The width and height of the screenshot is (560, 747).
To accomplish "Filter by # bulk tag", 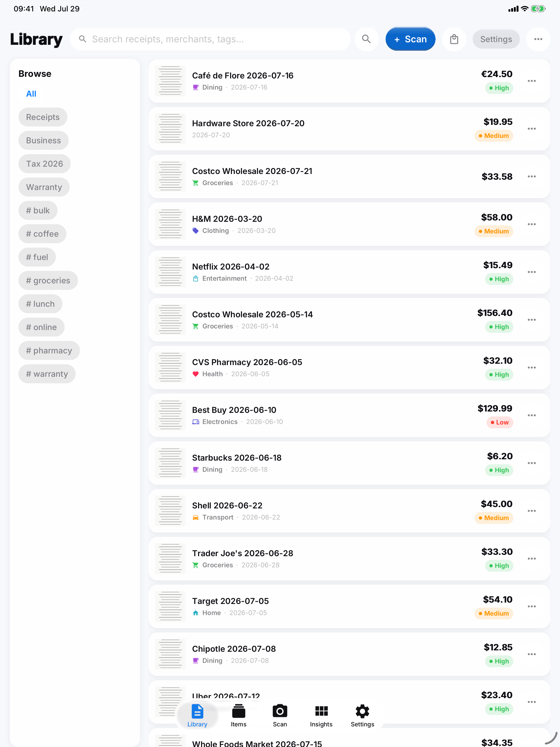I will tap(38, 210).
